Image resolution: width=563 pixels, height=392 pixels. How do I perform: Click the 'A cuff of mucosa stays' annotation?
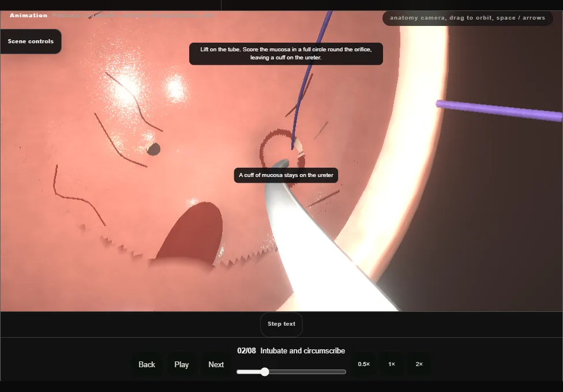coord(286,175)
